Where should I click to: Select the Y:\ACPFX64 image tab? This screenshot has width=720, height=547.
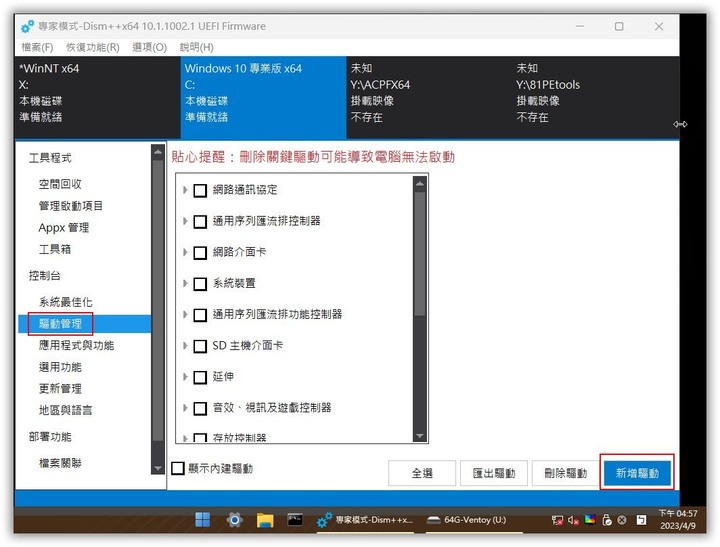pos(429,97)
